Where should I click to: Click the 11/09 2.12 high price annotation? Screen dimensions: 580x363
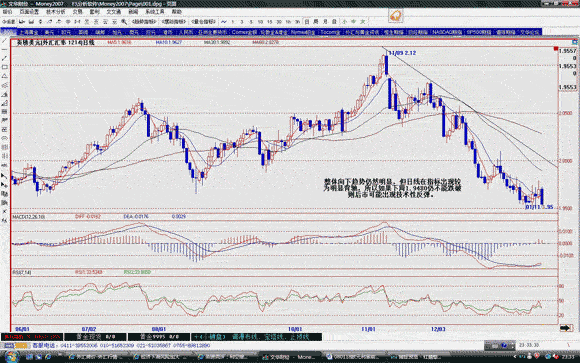pos(402,53)
